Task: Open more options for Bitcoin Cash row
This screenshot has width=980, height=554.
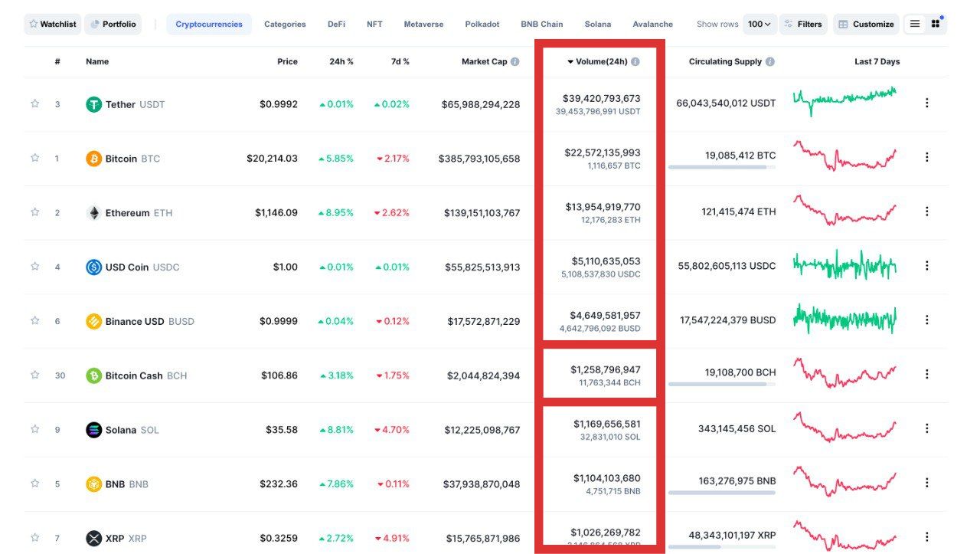Action: (x=926, y=374)
